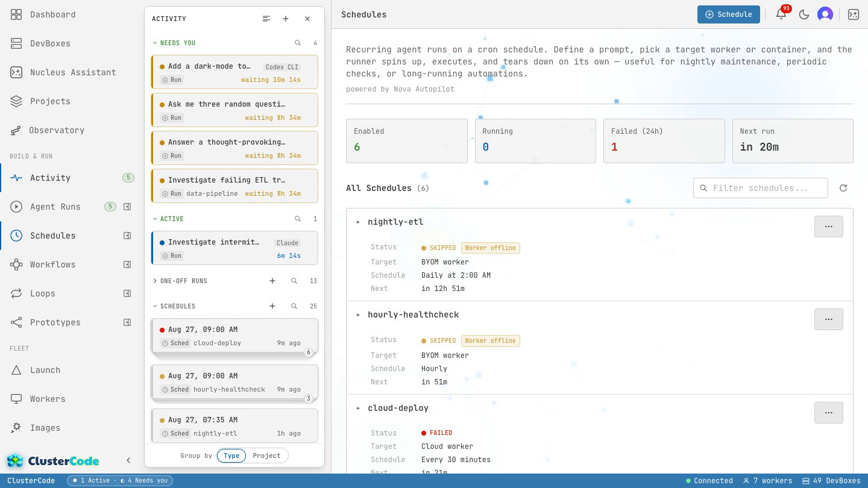Click the '1 Active · 4 Needs you' status pill
Image resolution: width=868 pixels, height=488 pixels.
(x=120, y=481)
